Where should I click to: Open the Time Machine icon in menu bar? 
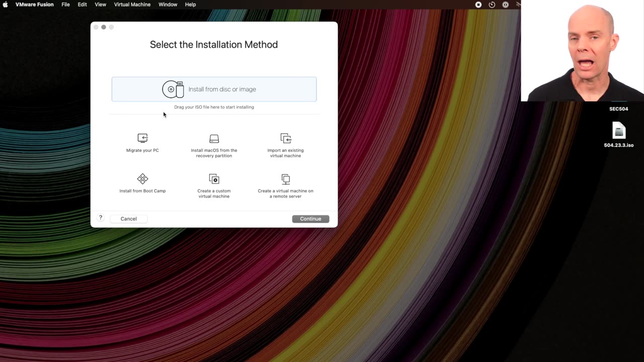(x=492, y=5)
